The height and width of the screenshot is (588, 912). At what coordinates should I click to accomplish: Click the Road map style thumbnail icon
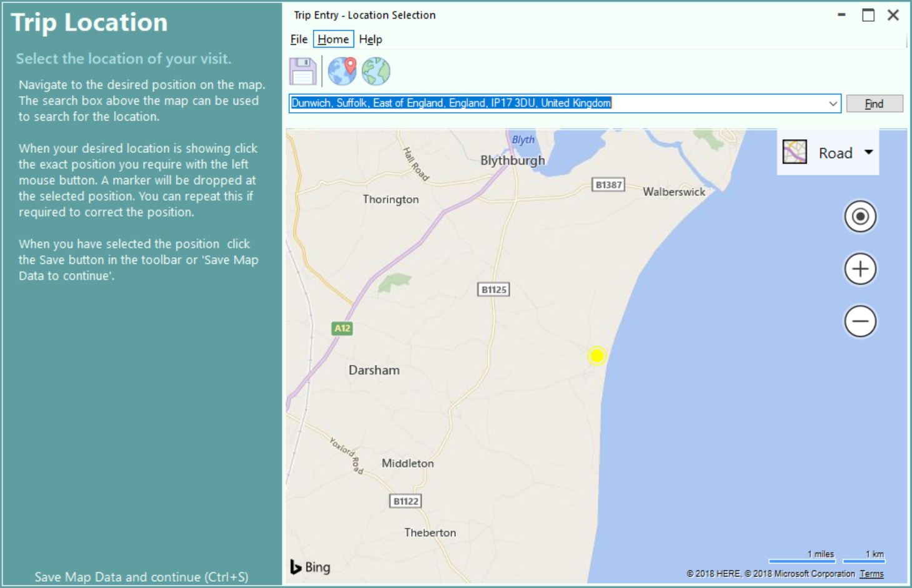[795, 152]
